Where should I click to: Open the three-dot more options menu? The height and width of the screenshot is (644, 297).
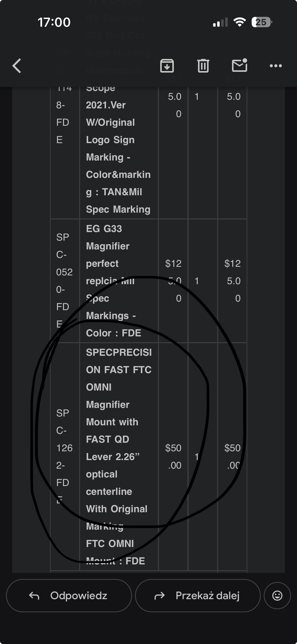[x=276, y=66]
